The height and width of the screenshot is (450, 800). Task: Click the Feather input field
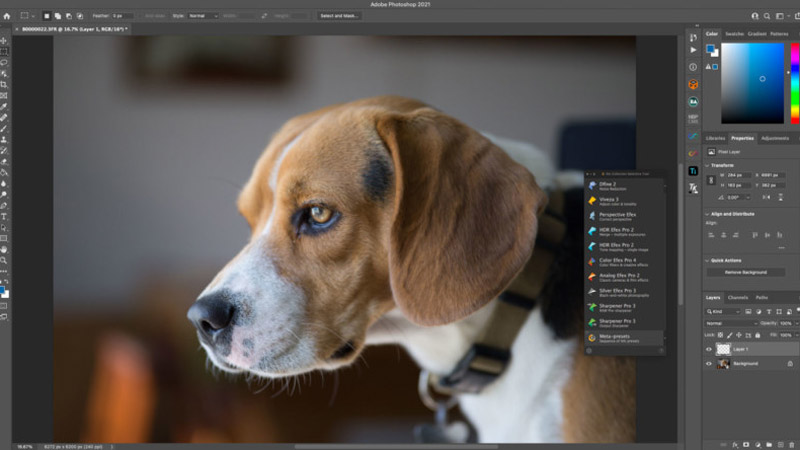(121, 16)
